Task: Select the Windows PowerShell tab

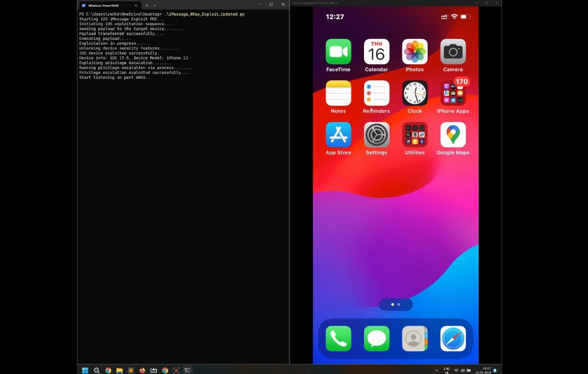Action: (x=105, y=5)
